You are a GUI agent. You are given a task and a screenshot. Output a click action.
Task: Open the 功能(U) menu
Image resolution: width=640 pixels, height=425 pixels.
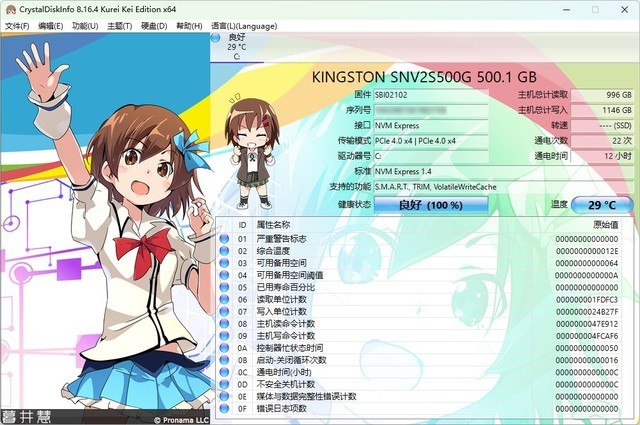[85, 25]
